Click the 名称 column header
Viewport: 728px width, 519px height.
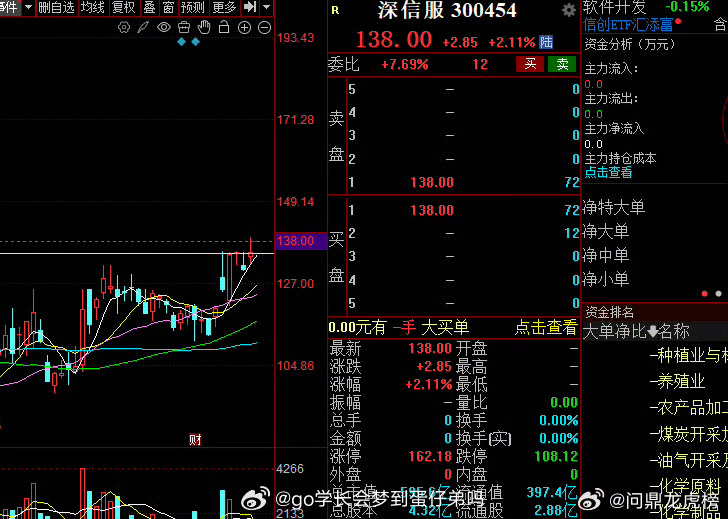(674, 331)
